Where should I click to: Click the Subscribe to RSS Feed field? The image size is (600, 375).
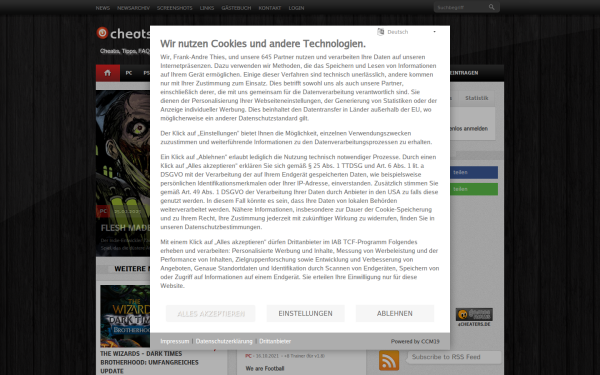pyautogui.click(x=454, y=357)
